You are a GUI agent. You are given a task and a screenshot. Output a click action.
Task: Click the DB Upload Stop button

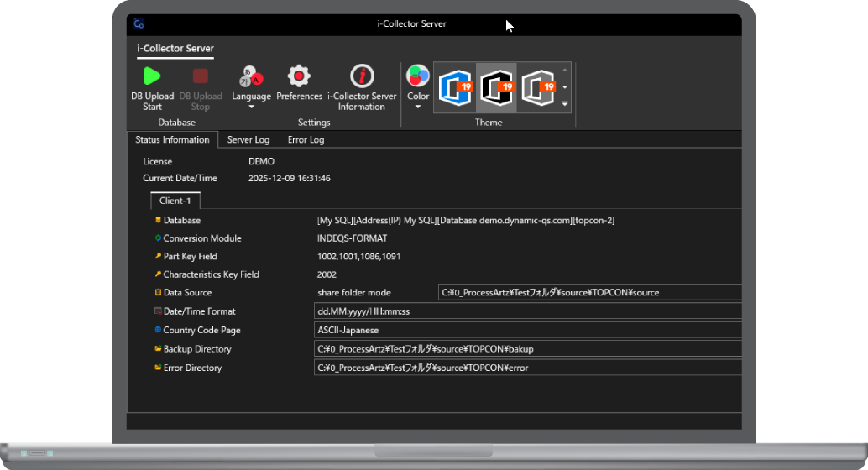[x=201, y=87]
